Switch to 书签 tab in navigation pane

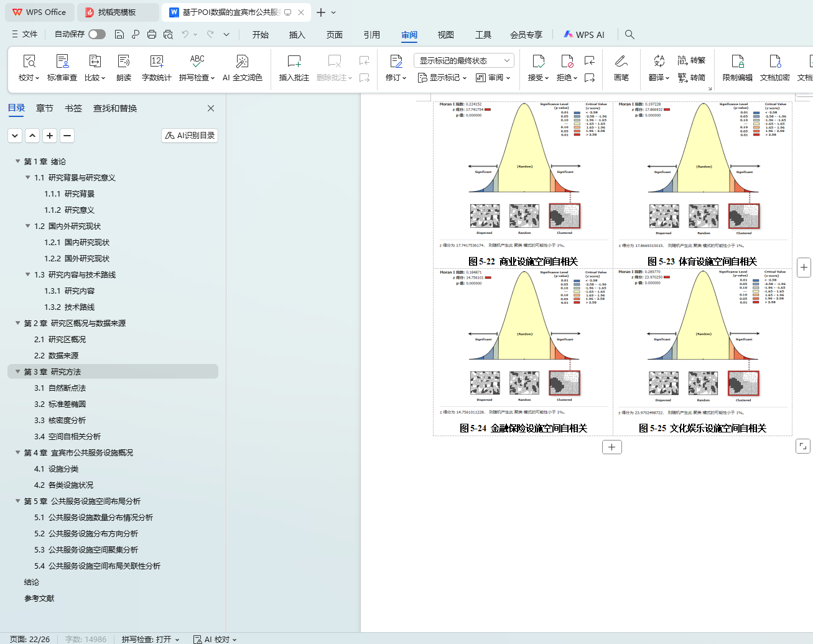[73, 108]
